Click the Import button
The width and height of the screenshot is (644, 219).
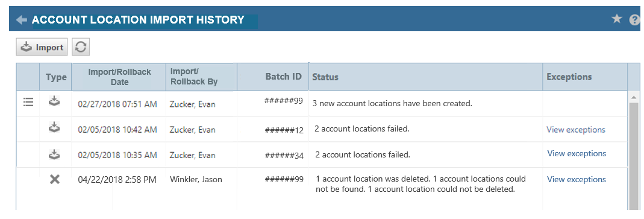pos(42,47)
